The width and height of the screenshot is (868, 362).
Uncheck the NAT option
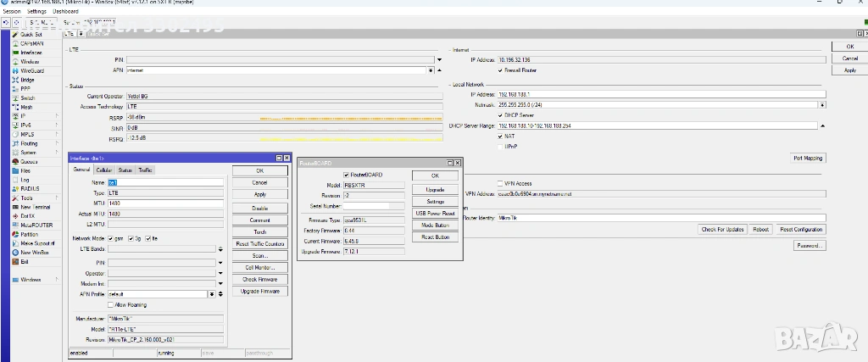tap(501, 136)
